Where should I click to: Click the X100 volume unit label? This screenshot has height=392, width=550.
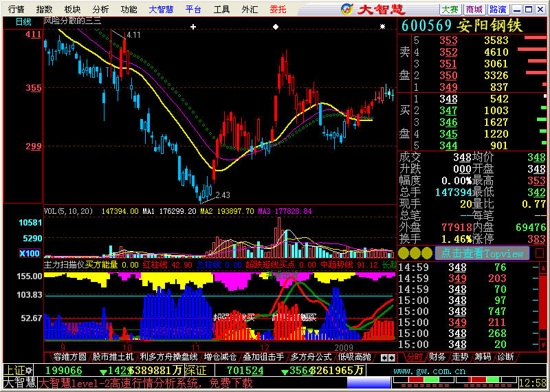point(30,253)
